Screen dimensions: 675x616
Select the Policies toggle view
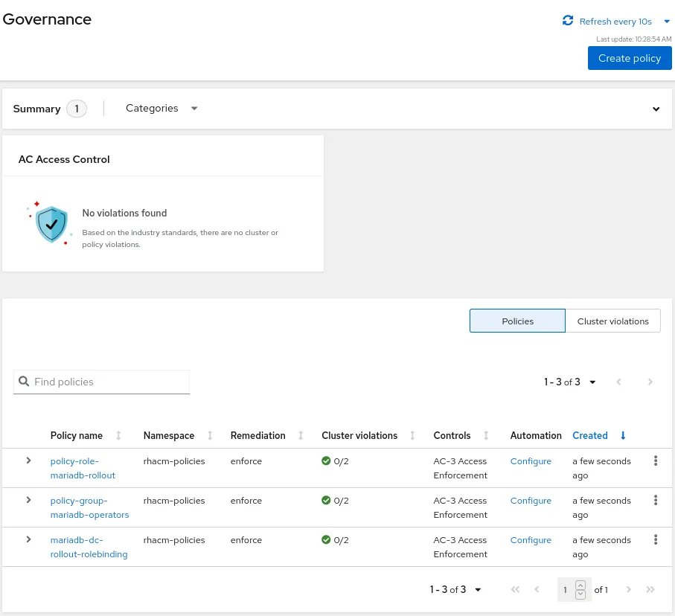tap(517, 321)
